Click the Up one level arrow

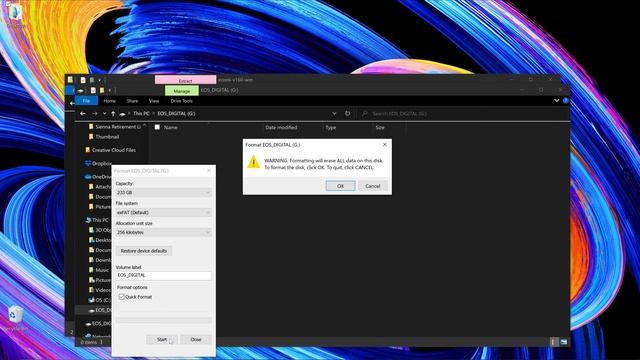click(x=113, y=113)
